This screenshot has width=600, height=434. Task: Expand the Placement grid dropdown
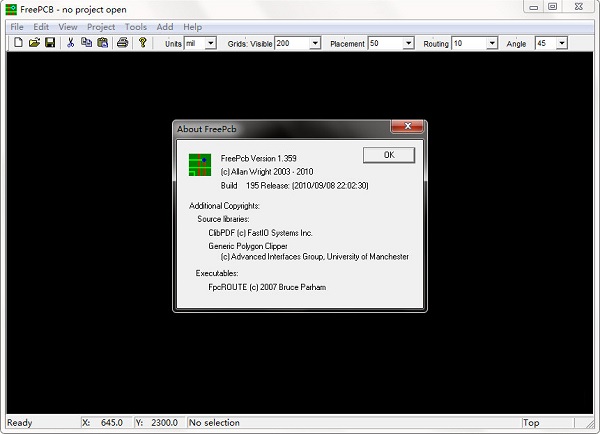[408, 43]
